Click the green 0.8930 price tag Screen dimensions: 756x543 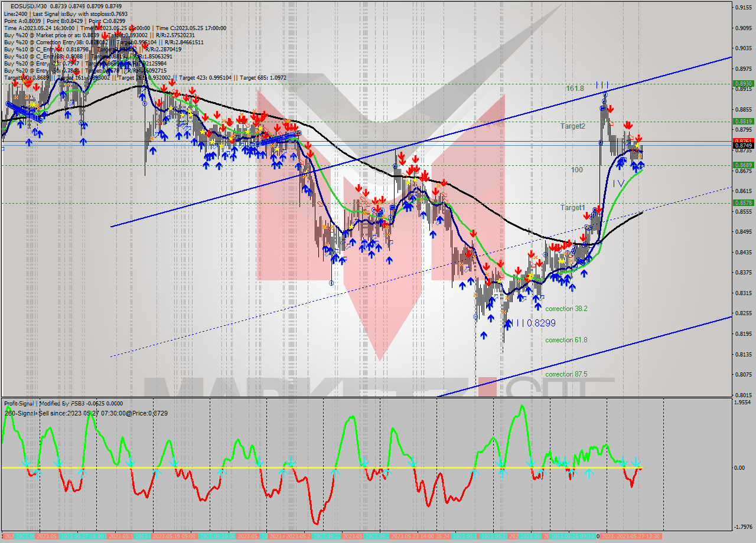743,84
